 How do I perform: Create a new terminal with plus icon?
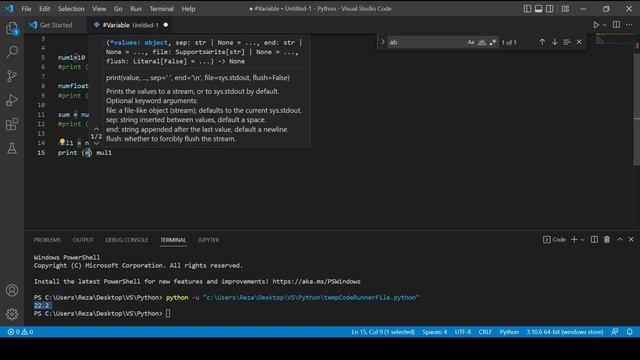point(574,240)
